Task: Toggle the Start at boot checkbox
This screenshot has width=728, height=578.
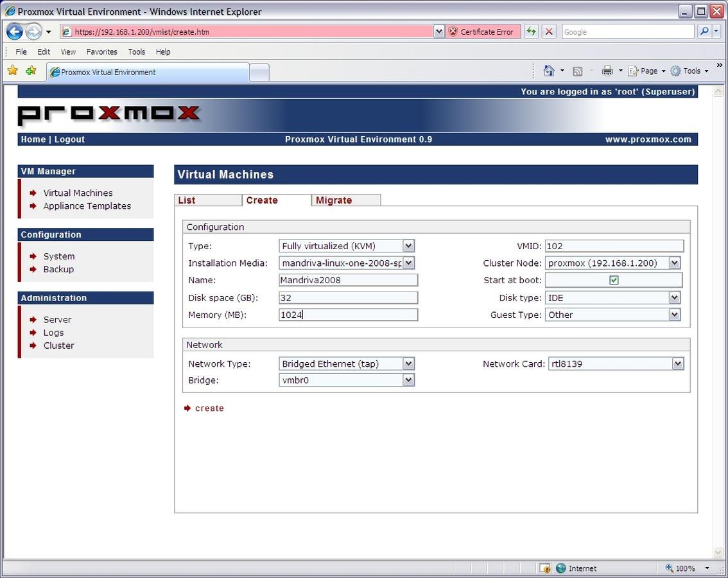Action: 614,280
